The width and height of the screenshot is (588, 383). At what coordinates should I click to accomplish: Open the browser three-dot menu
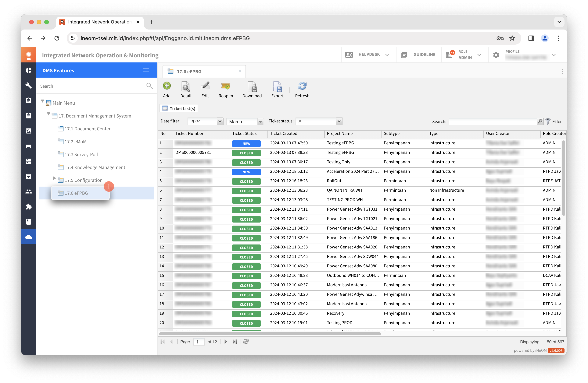tap(558, 38)
